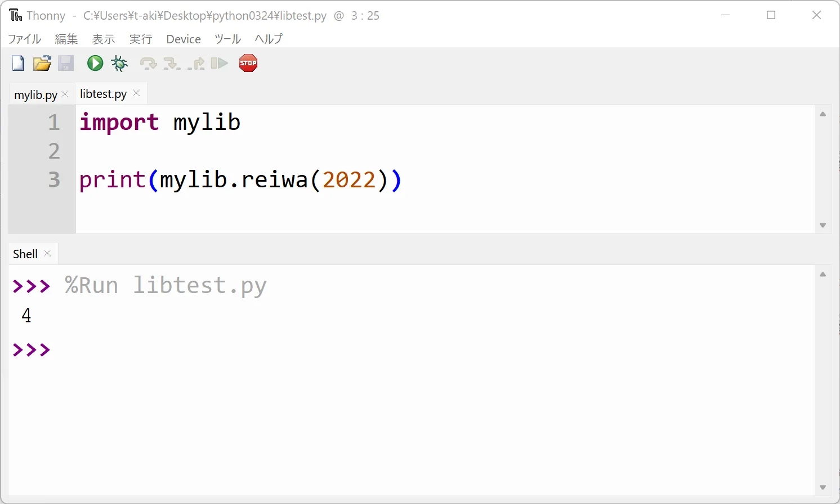Create a new file with the blank-page icon
The image size is (840, 504).
pyautogui.click(x=18, y=63)
